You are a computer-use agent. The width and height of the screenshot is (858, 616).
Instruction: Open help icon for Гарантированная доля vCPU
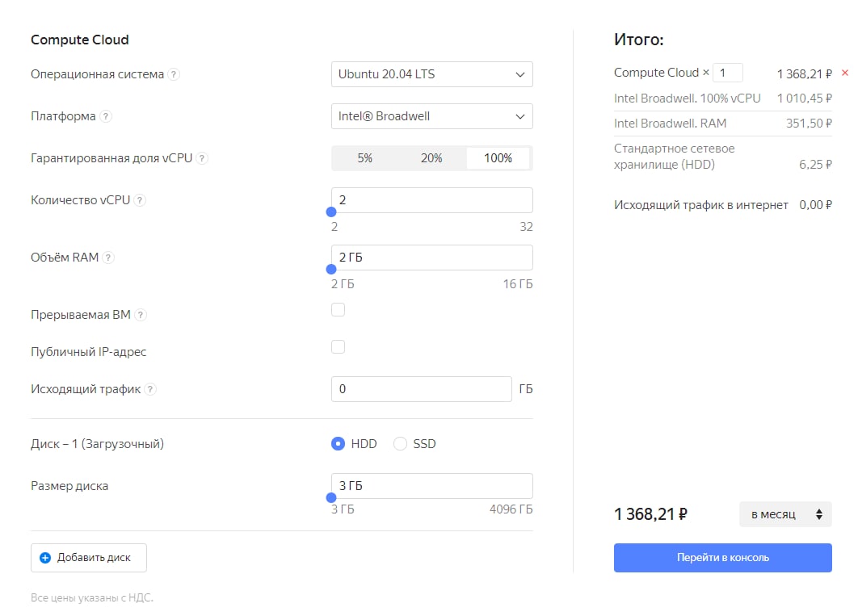pos(202,158)
